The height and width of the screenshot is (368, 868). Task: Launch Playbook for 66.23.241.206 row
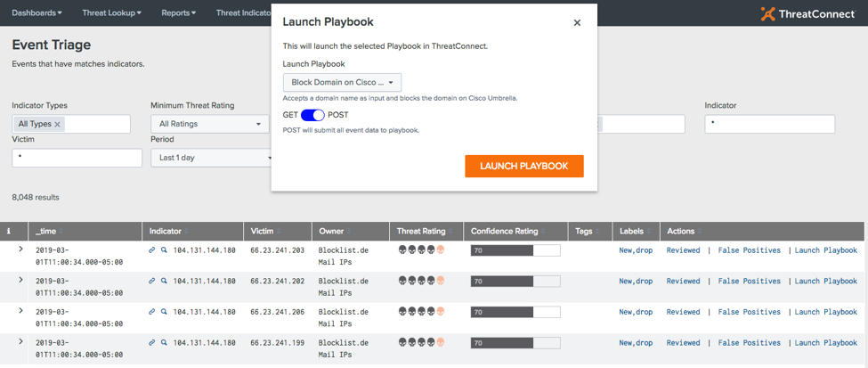(x=826, y=312)
